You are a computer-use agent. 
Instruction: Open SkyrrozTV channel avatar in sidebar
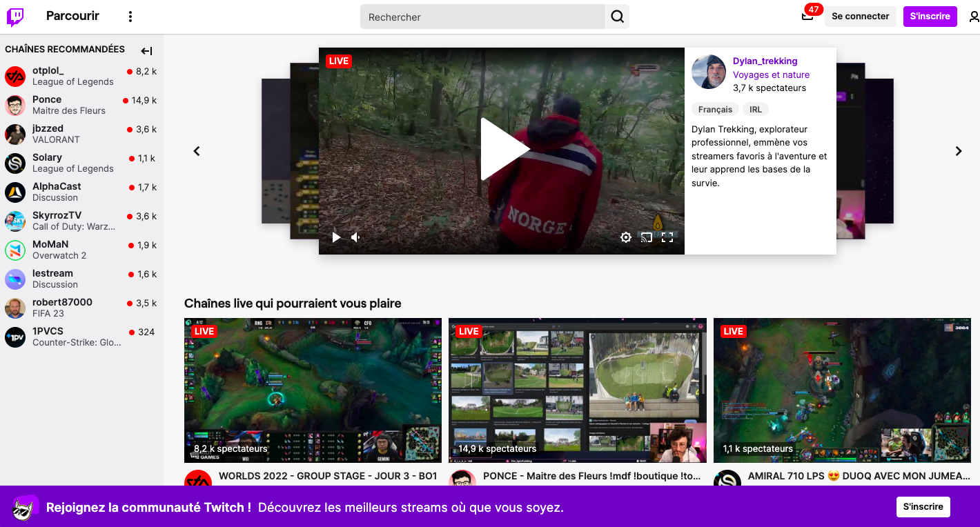(x=15, y=221)
